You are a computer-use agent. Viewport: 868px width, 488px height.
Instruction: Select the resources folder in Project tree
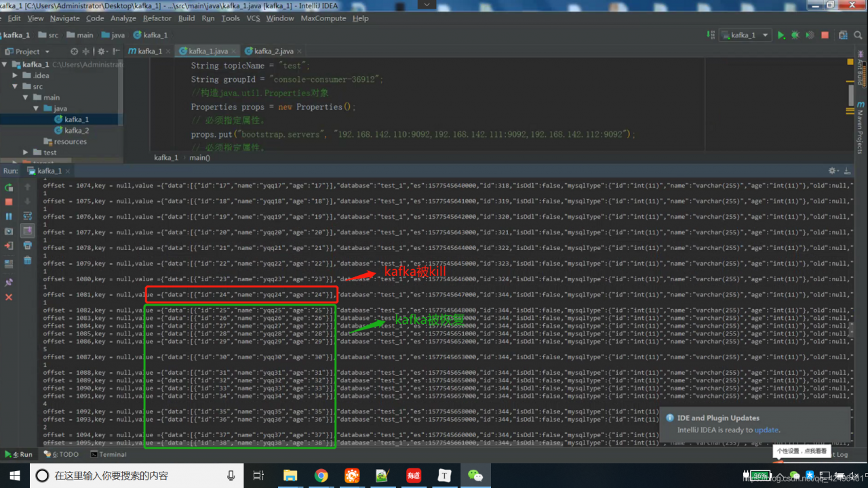click(64, 142)
